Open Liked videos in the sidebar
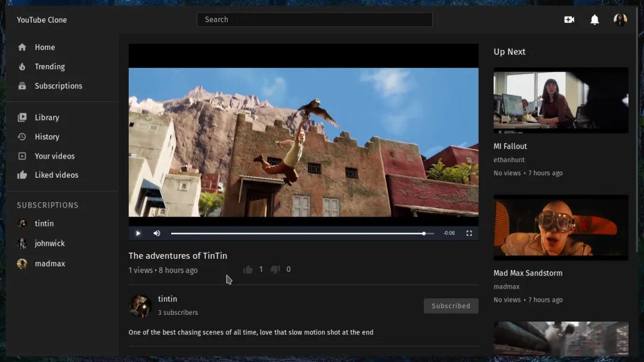 point(56,175)
